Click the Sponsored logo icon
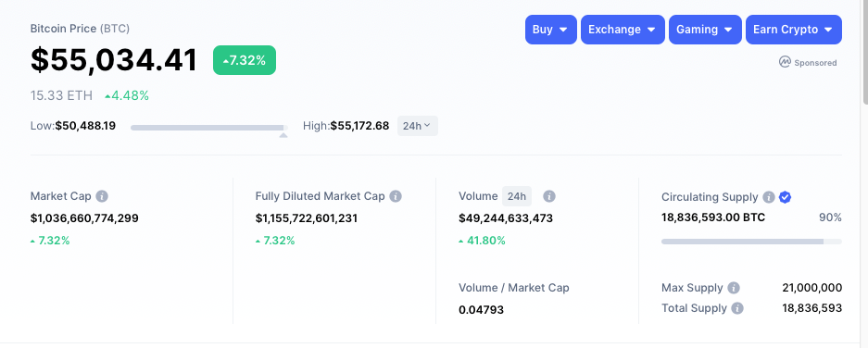This screenshot has width=868, height=348. point(785,62)
